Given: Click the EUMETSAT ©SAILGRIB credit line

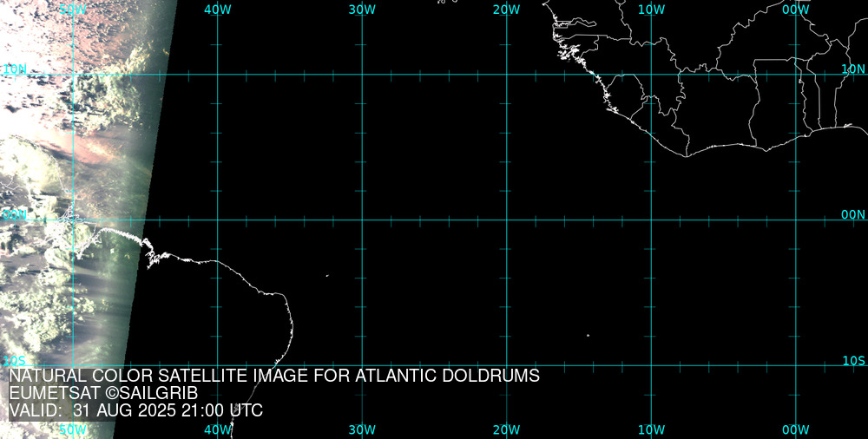Looking at the screenshot, I should (x=103, y=394).
